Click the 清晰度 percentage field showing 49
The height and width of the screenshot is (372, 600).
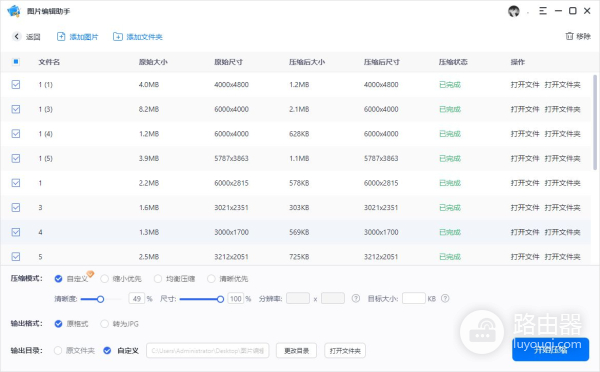tap(137, 299)
